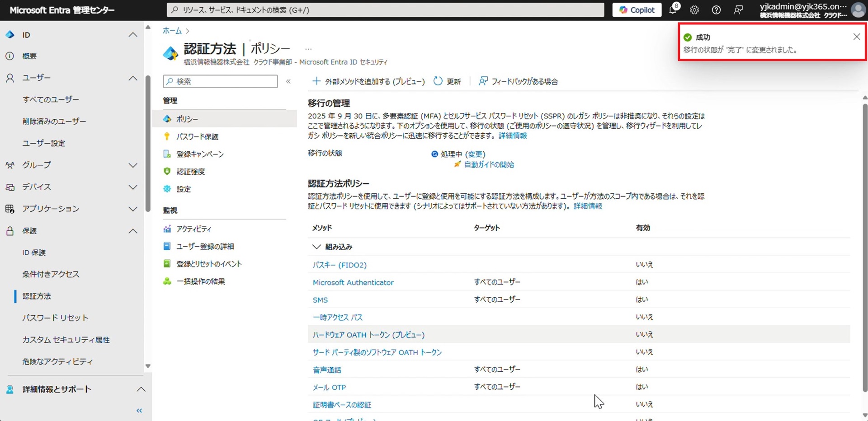
Task: Click 自動ガイドの開始 link
Action: pos(489,165)
